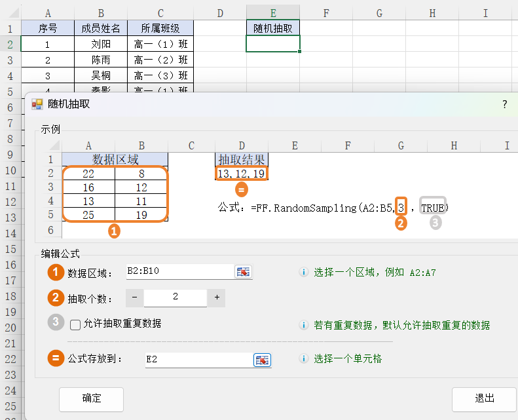The width and height of the screenshot is (518, 420).
Task: Click range picker icon for formula destination field
Action: (x=262, y=360)
